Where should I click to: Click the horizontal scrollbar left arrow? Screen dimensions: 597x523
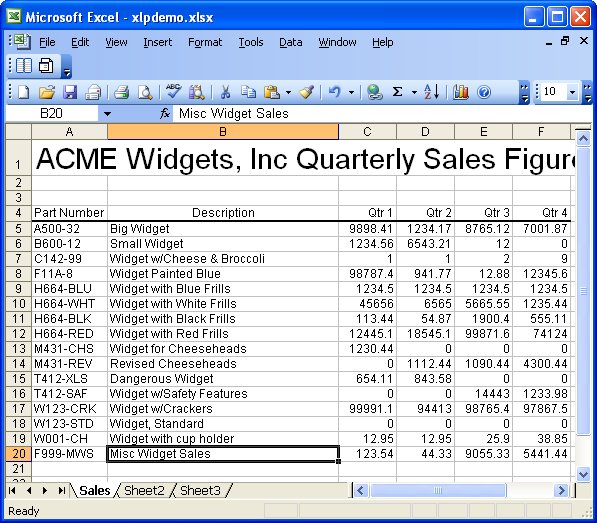[x=361, y=490]
